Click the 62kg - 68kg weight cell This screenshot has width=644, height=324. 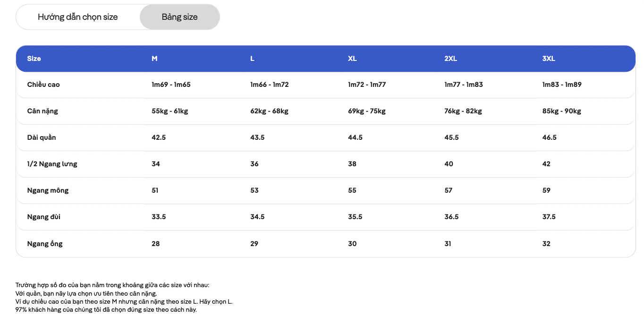coord(269,111)
